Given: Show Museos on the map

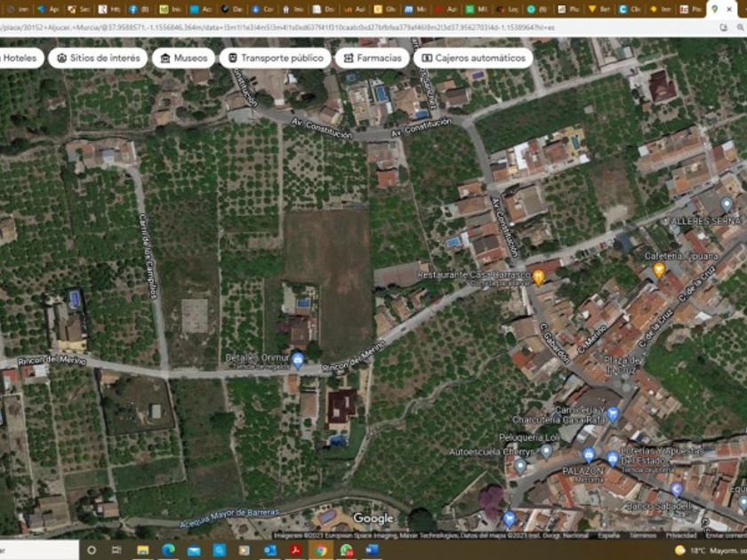Looking at the screenshot, I should pyautogui.click(x=184, y=58).
